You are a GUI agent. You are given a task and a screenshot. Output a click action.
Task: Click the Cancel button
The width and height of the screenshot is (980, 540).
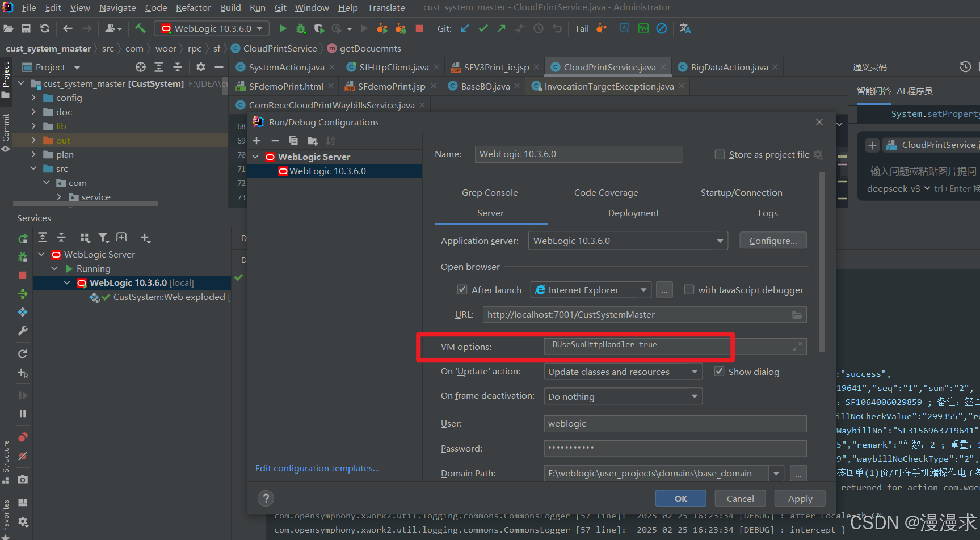click(x=740, y=499)
